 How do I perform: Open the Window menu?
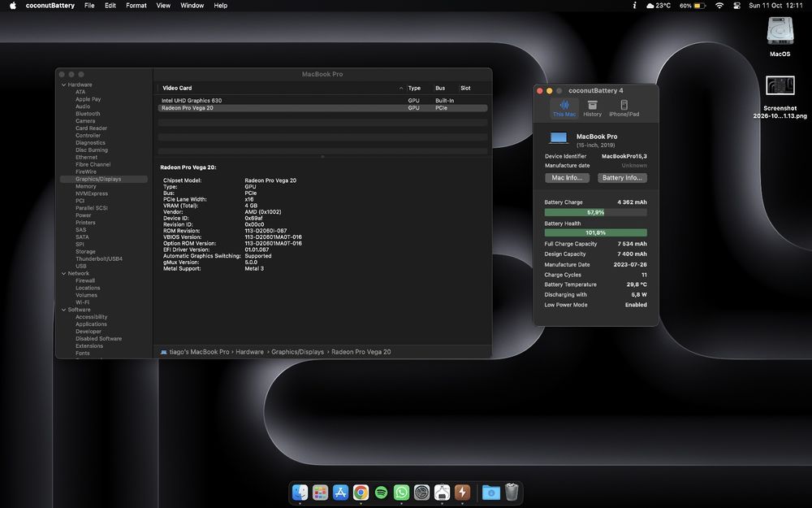[x=192, y=5]
